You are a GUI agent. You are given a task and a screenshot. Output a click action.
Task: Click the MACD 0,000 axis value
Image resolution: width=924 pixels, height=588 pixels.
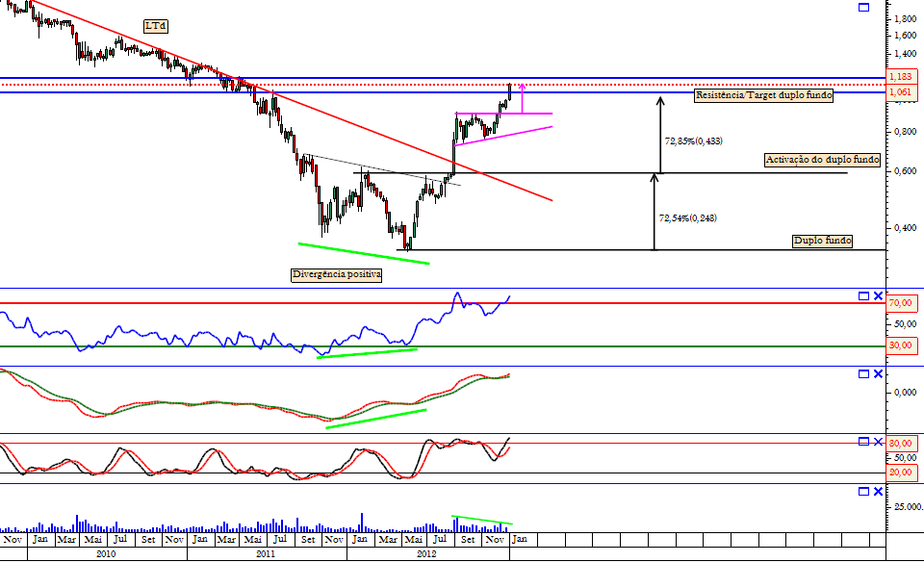coord(905,393)
